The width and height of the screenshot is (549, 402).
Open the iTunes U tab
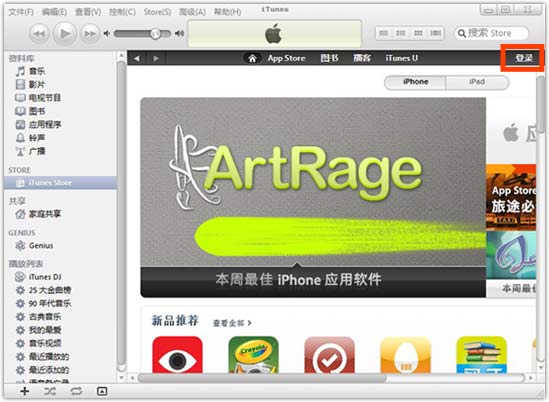402,58
